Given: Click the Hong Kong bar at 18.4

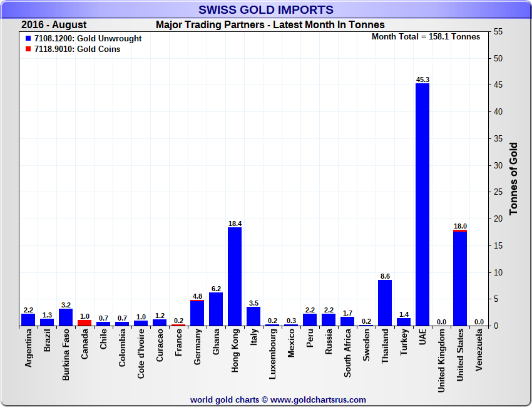Looking at the screenshot, I should click(235, 276).
